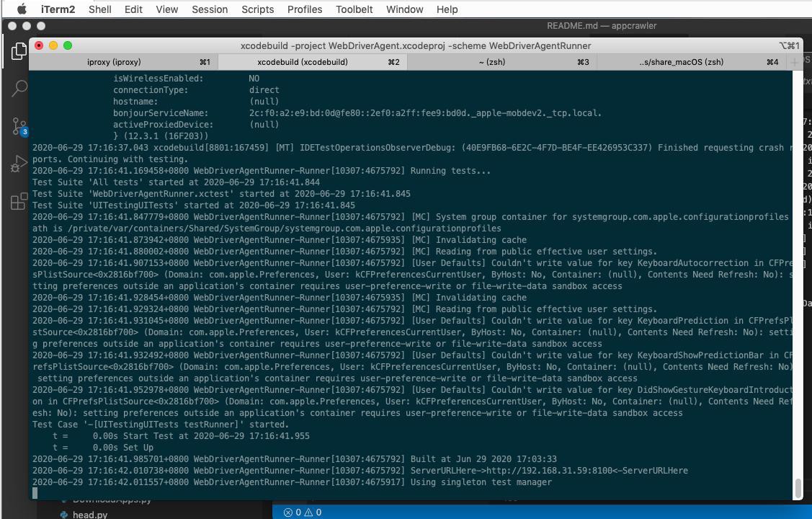The width and height of the screenshot is (812, 519).
Task: Open the Edit menu
Action: tap(133, 9)
